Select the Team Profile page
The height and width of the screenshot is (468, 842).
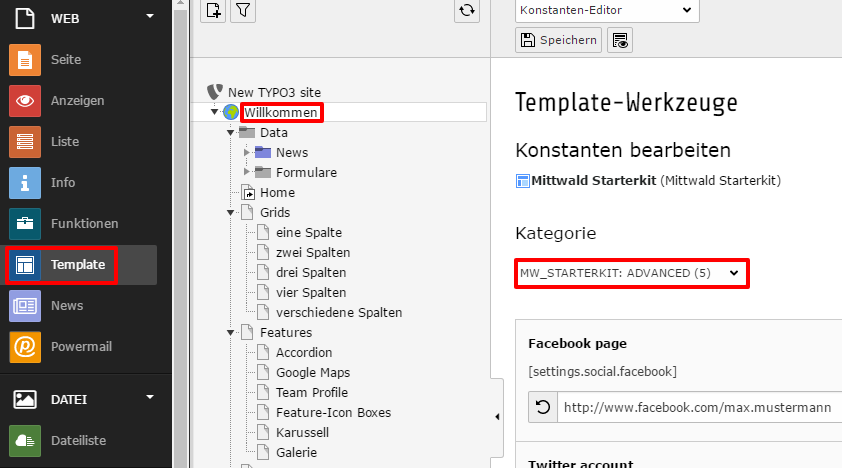tap(312, 392)
